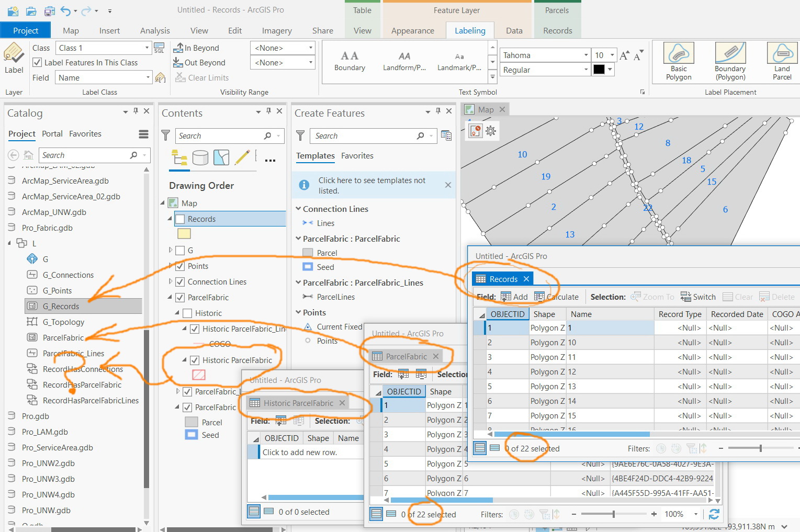Toggle Label Features In This Class checkbox
The width and height of the screenshot is (800, 532).
click(x=38, y=62)
